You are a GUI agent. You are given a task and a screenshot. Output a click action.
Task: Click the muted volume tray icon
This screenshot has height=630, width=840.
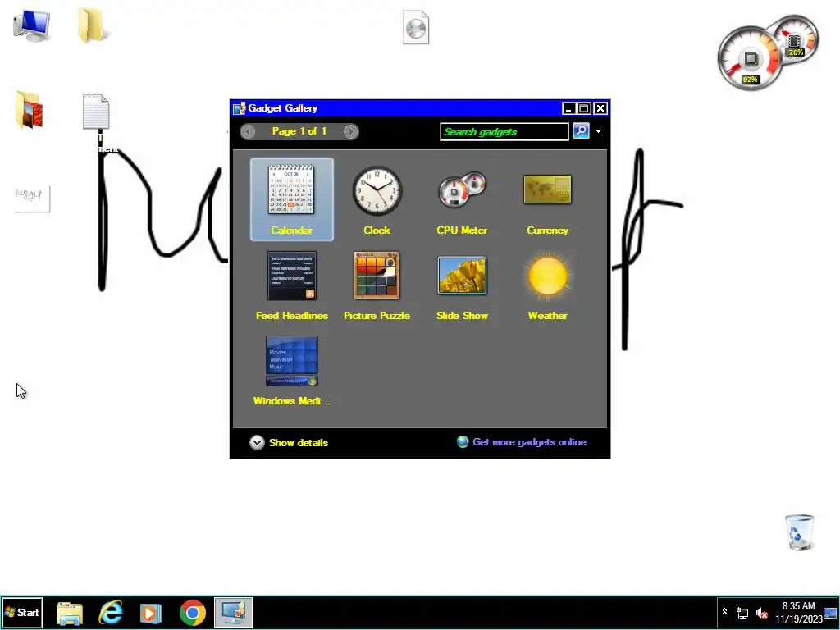pyautogui.click(x=761, y=613)
